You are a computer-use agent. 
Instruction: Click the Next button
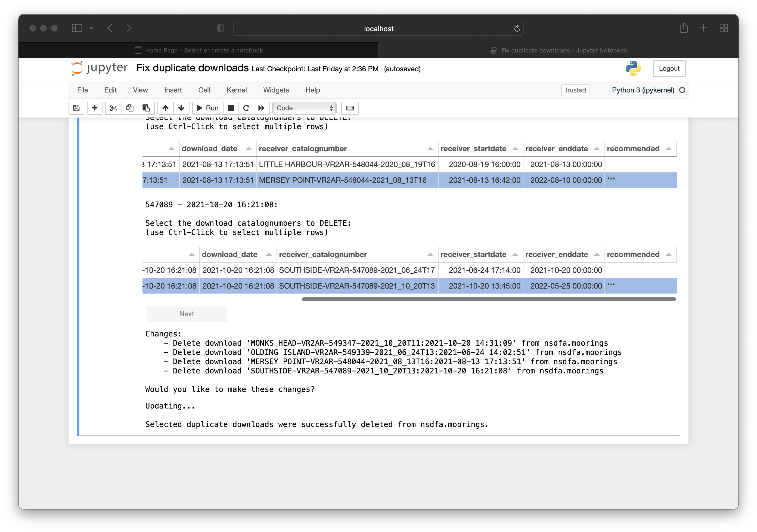[186, 314]
